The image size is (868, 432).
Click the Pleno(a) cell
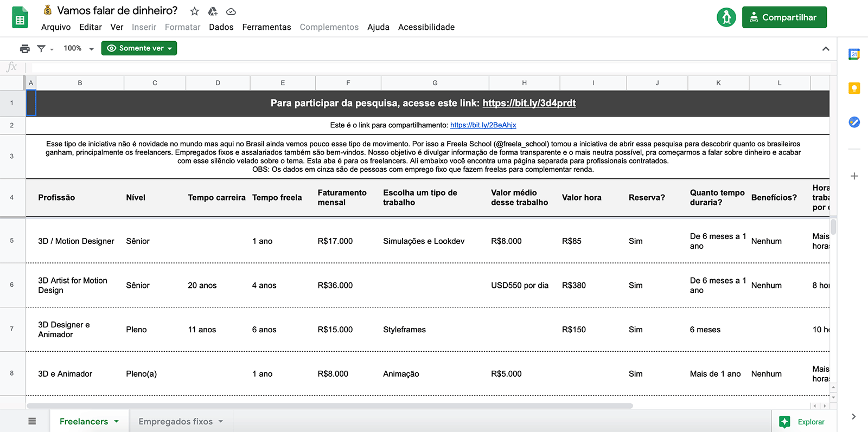point(155,374)
